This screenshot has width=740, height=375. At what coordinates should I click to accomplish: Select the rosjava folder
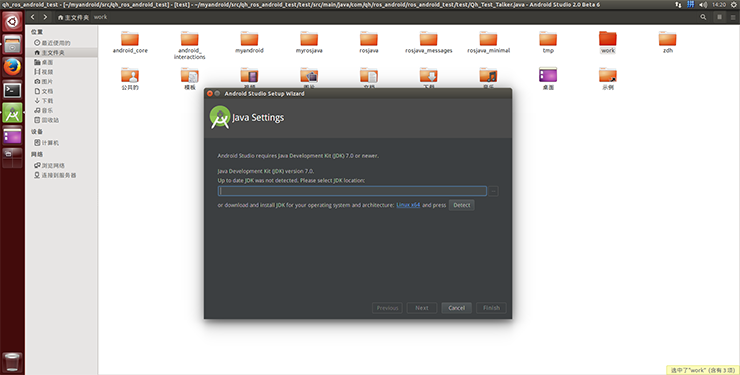[x=369, y=42]
